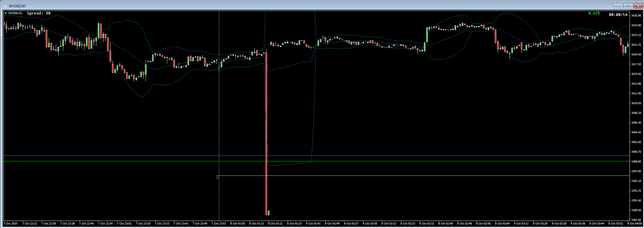Click the 3425.00 price scale label
The image size is (644, 228).
pyautogui.click(x=636, y=25)
